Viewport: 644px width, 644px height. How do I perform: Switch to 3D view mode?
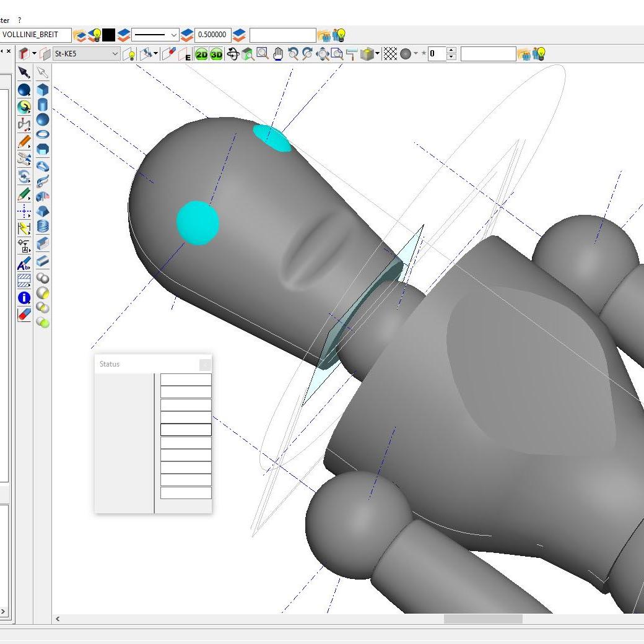click(216, 54)
